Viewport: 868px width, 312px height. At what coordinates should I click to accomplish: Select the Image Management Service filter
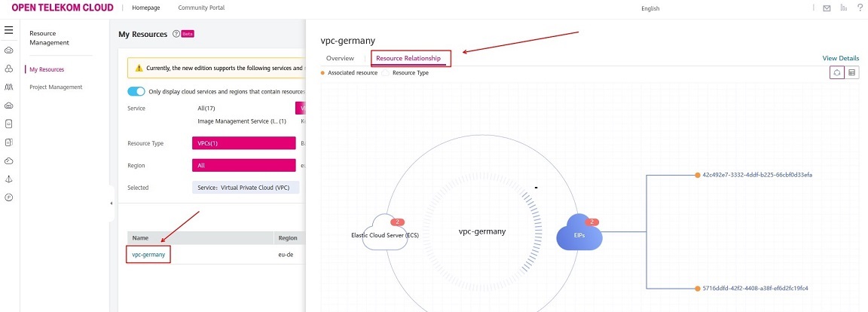[242, 121]
